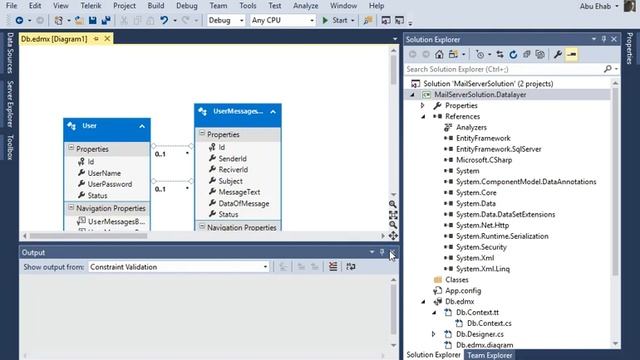This screenshot has height=360, width=640.
Task: Open the Tools menu
Action: tap(248, 6)
